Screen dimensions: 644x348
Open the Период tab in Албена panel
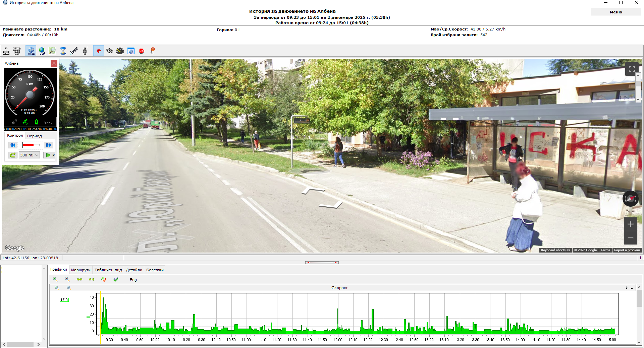(x=35, y=136)
